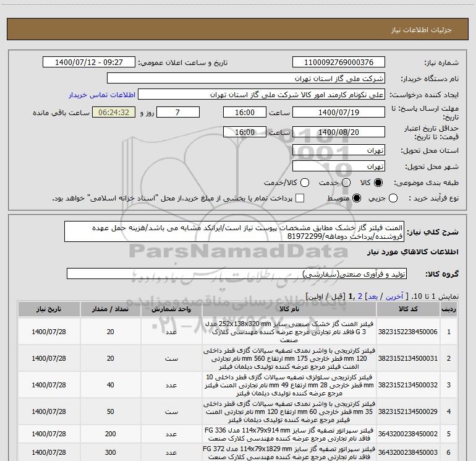Click unit ست in row 2
476x461 pixels.
[x=171, y=359]
